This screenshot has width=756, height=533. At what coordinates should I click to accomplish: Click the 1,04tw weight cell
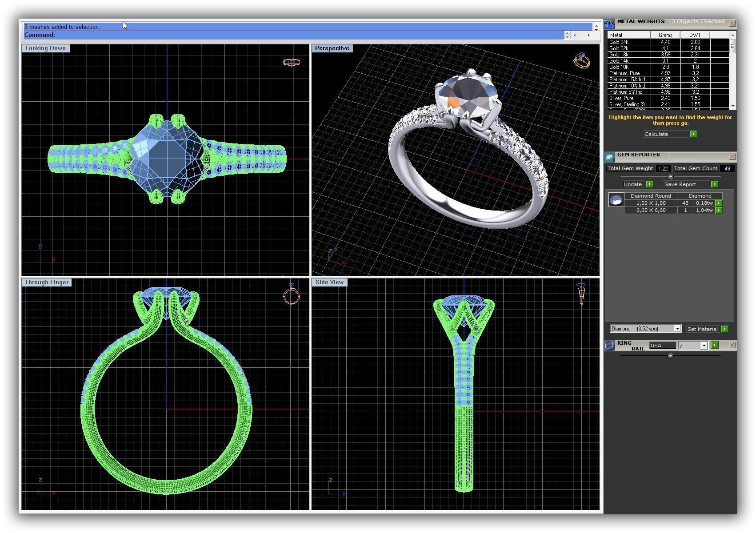click(x=704, y=210)
